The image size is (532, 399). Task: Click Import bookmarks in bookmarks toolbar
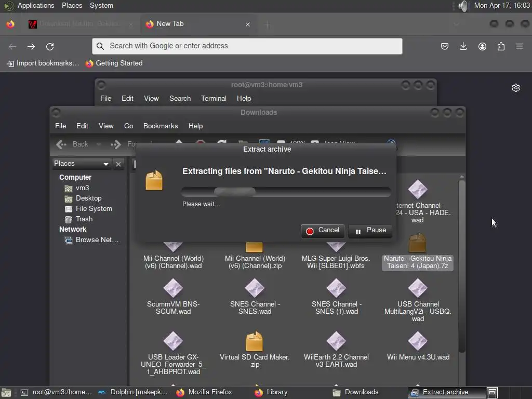[x=43, y=63]
